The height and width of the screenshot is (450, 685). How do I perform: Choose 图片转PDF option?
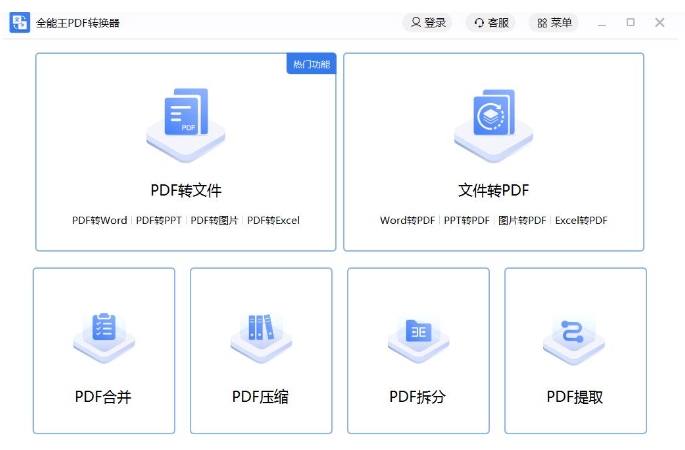coord(522,220)
